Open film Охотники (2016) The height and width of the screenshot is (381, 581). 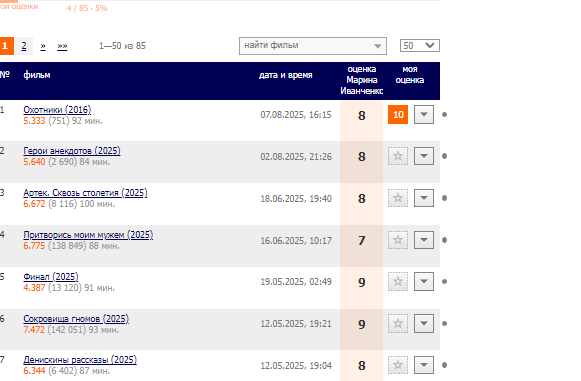(x=57, y=110)
